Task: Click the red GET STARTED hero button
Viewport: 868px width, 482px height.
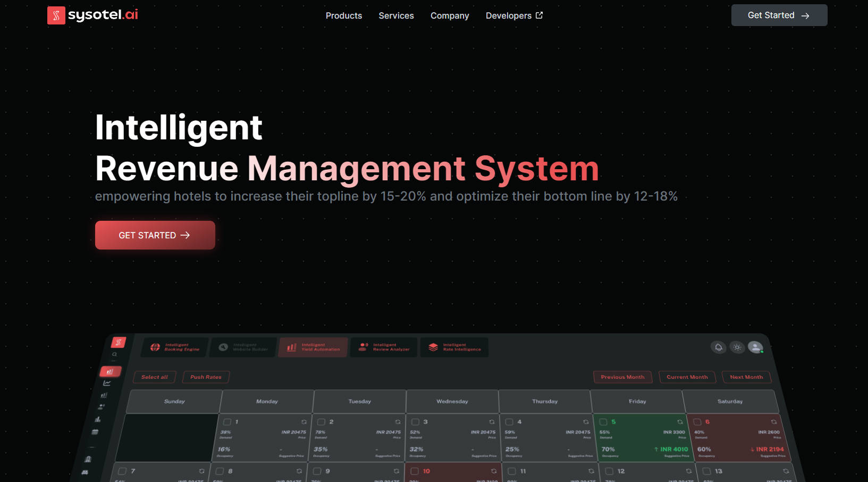Action: [x=155, y=235]
